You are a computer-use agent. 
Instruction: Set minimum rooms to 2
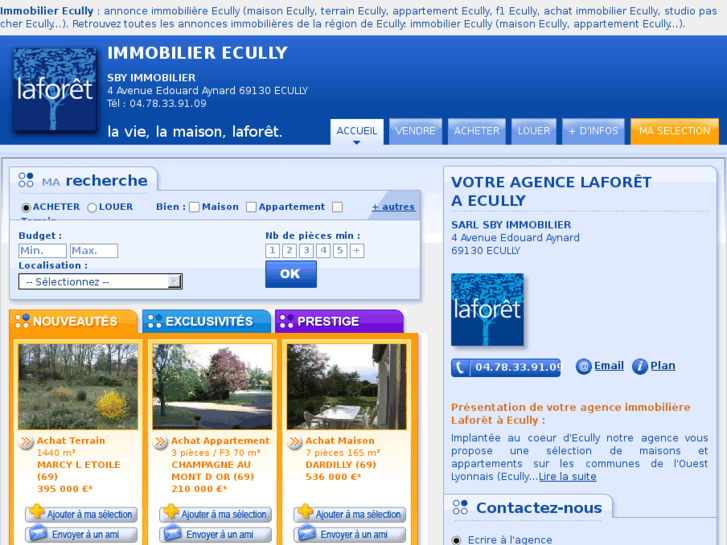point(289,250)
